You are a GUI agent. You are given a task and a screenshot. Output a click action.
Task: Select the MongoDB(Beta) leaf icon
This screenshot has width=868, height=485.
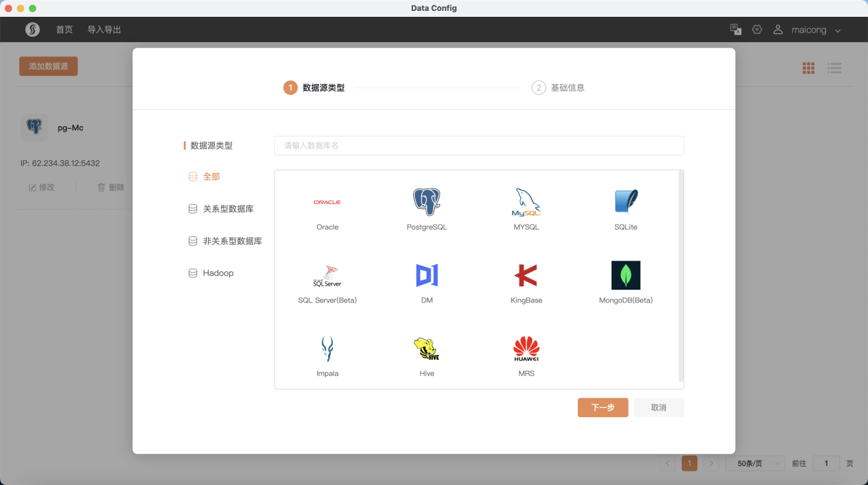[x=626, y=275]
